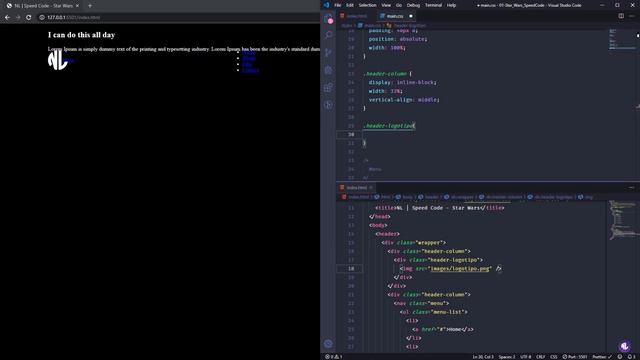Close the index.html tab in lower editor

point(371,187)
